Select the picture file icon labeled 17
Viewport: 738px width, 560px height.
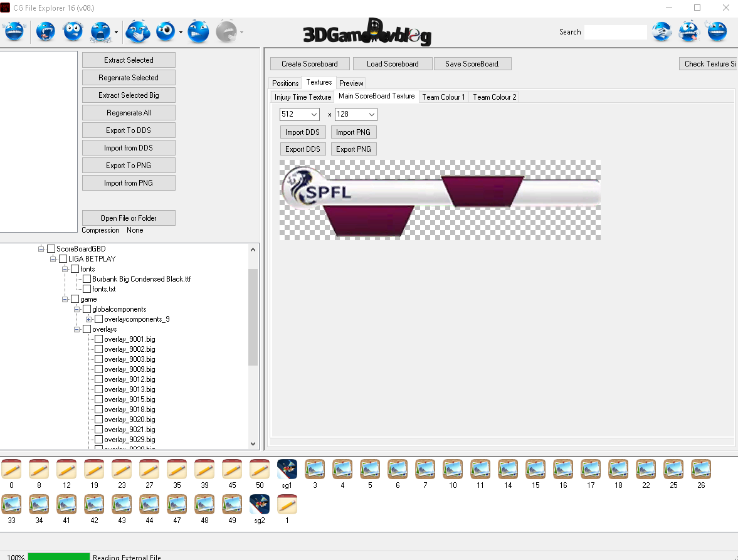(591, 469)
